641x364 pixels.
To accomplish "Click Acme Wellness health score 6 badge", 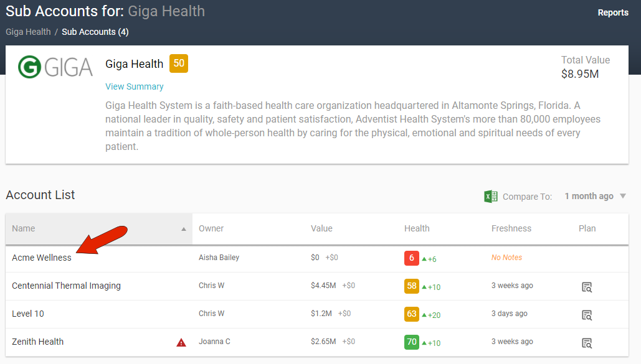I will tap(411, 258).
